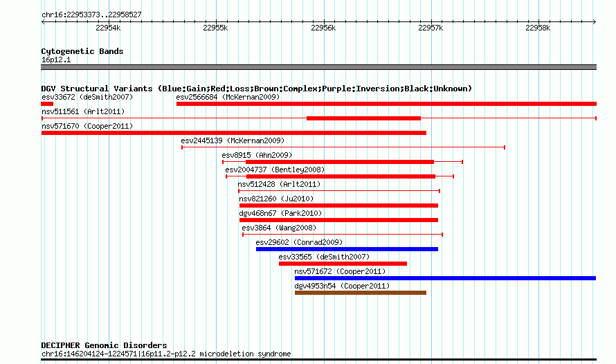Select the nsv511561 (Arlt2011) label
Viewport: 616px width, 364px height.
coord(83,111)
